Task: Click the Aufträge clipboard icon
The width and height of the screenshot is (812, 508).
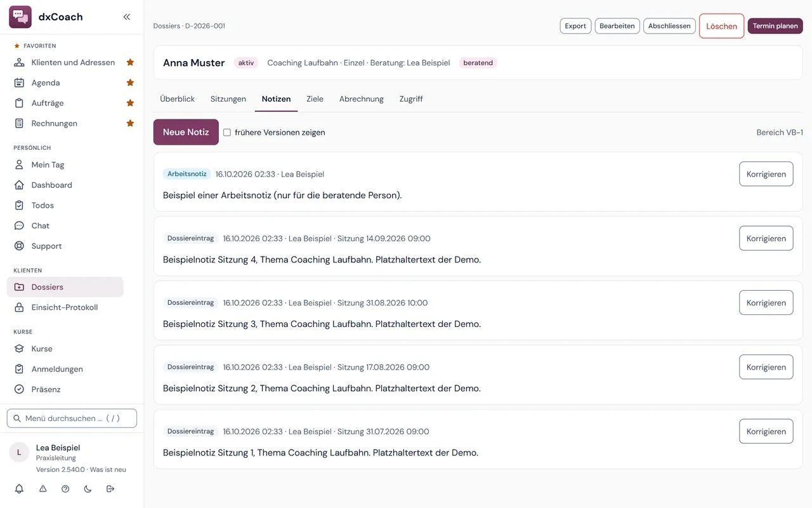Action: coord(19,103)
